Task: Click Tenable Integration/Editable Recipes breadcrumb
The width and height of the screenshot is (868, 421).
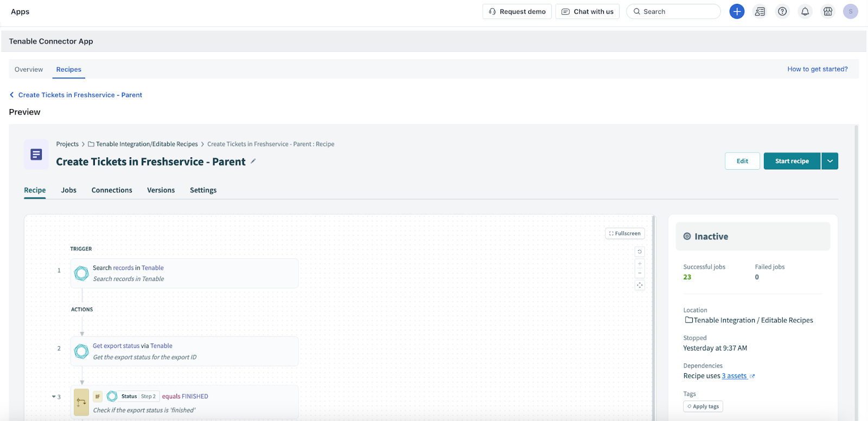Action: click(x=146, y=144)
